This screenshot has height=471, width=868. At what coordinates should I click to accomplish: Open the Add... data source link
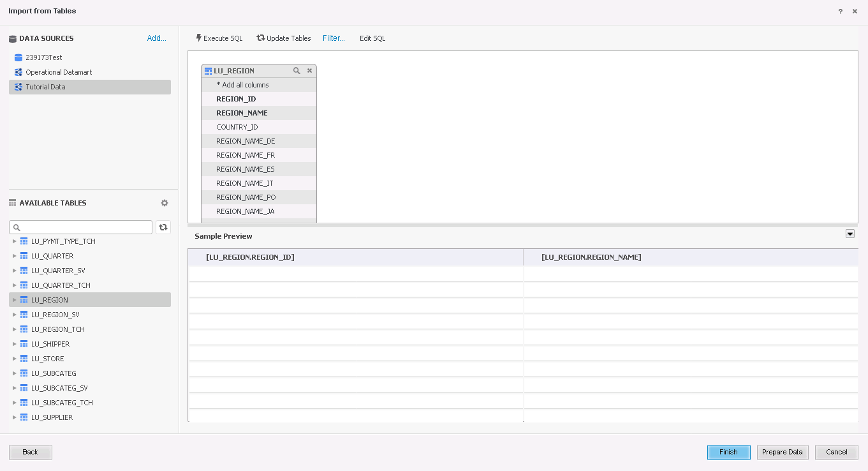[156, 38]
